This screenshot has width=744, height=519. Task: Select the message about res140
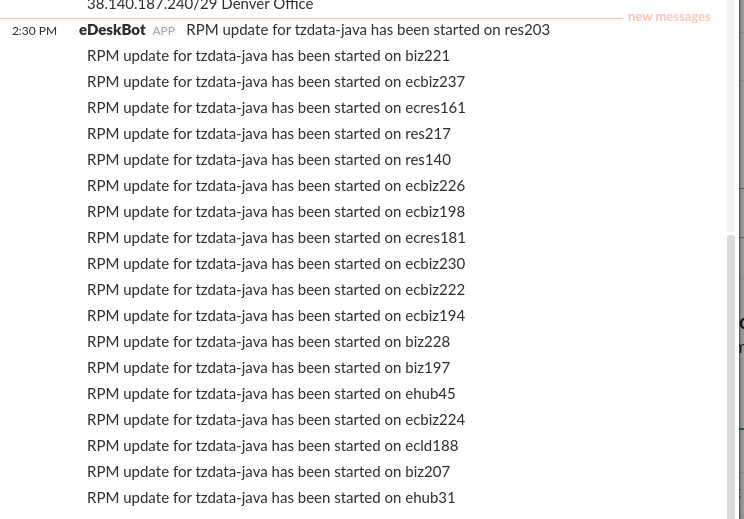268,160
